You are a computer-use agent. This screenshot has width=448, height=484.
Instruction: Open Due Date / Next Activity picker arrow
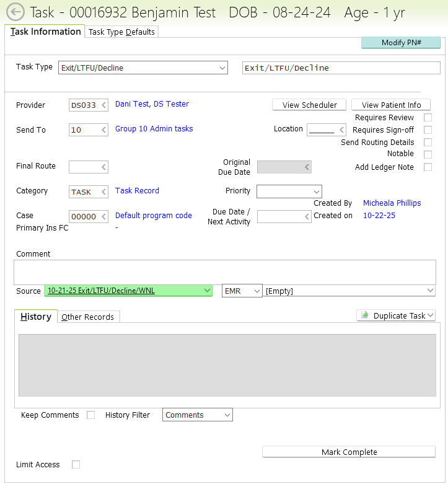(306, 216)
